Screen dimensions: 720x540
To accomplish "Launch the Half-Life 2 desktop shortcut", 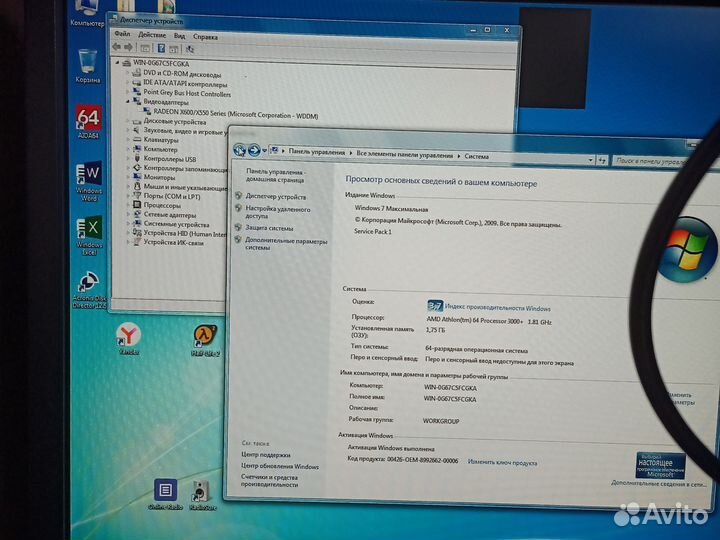I will pos(205,336).
